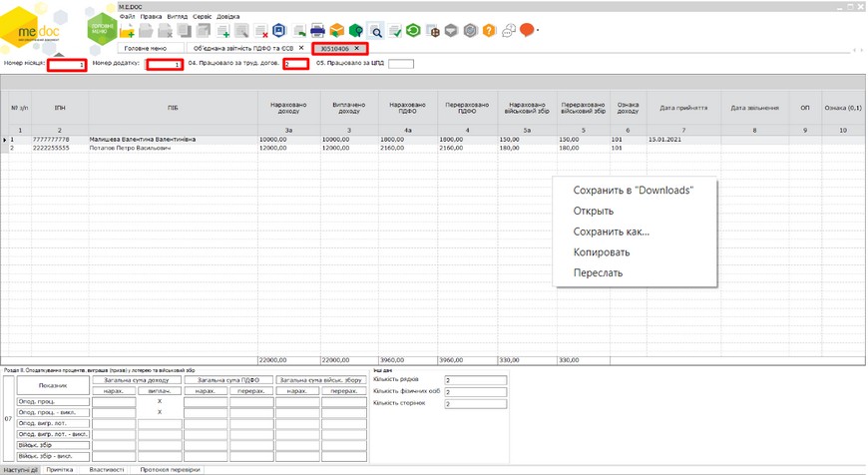868x475 pixels.
Task: Switch to the Протокол перевірки bottom tab
Action: [170, 469]
